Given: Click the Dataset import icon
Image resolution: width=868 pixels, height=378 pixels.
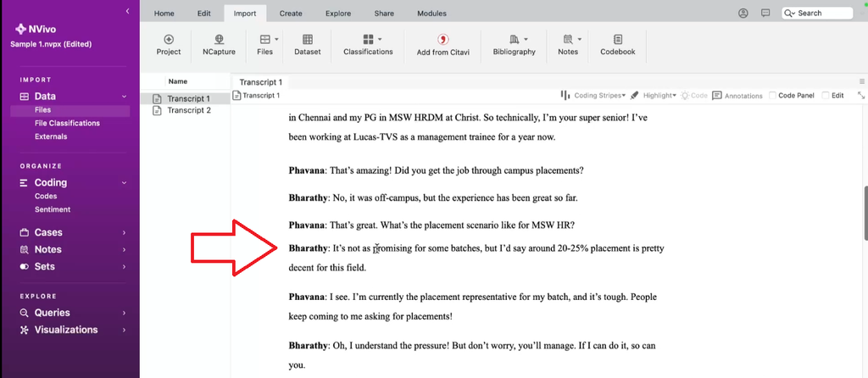Looking at the screenshot, I should point(308,39).
